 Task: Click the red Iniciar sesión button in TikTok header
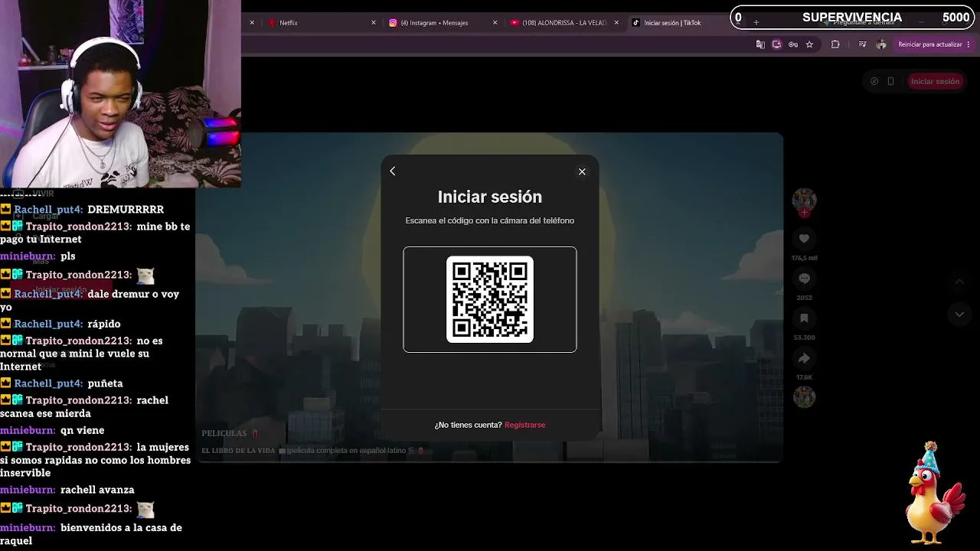click(935, 81)
